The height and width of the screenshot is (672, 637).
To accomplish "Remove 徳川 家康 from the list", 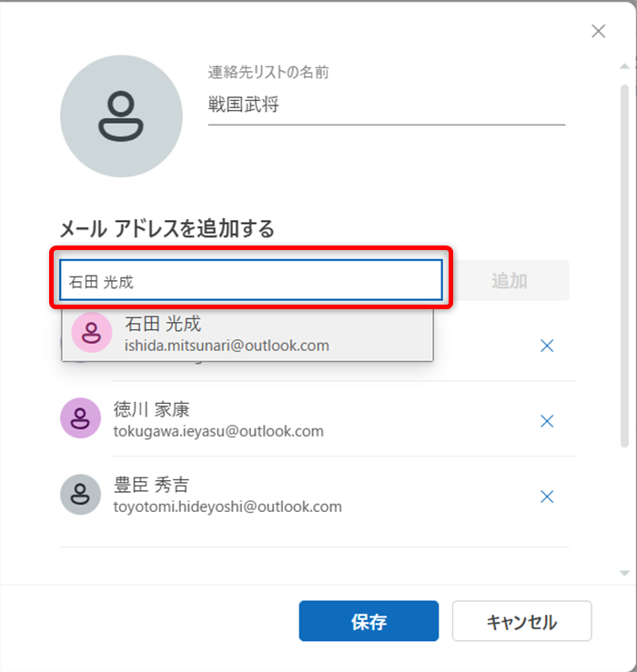I will pos(547,421).
